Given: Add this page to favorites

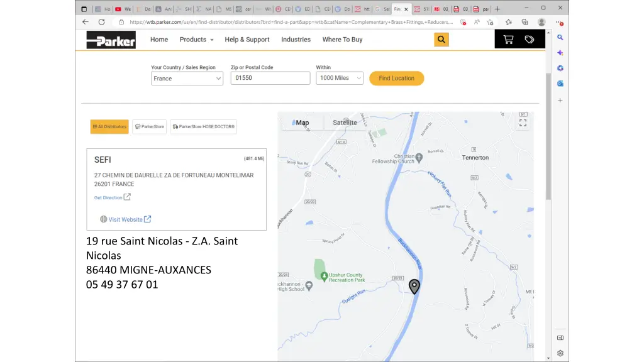Looking at the screenshot, I should tap(490, 22).
